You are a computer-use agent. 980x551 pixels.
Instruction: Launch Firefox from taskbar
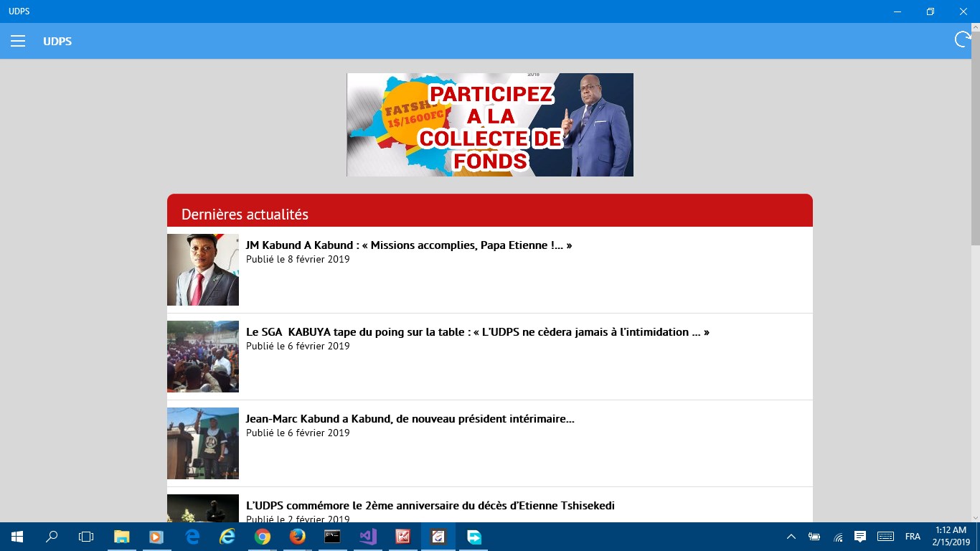(x=298, y=537)
